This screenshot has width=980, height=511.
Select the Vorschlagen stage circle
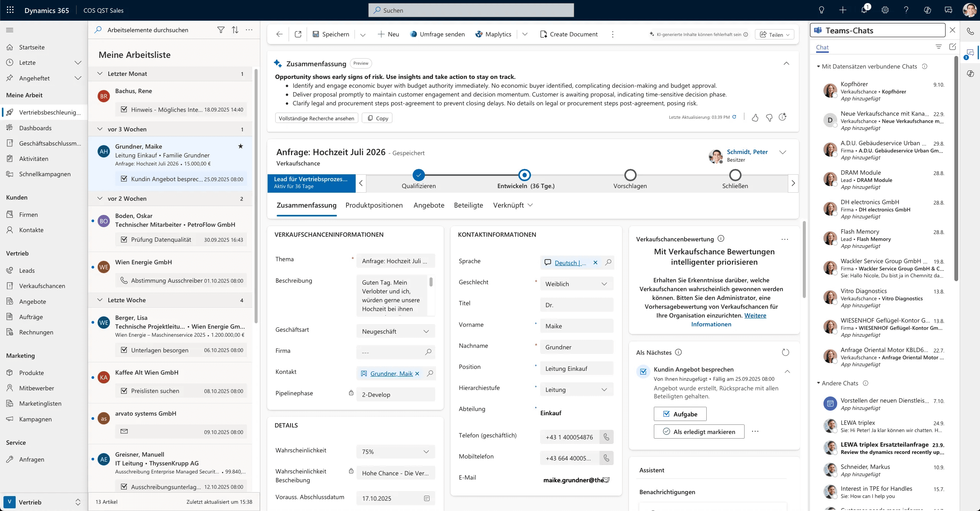point(630,175)
